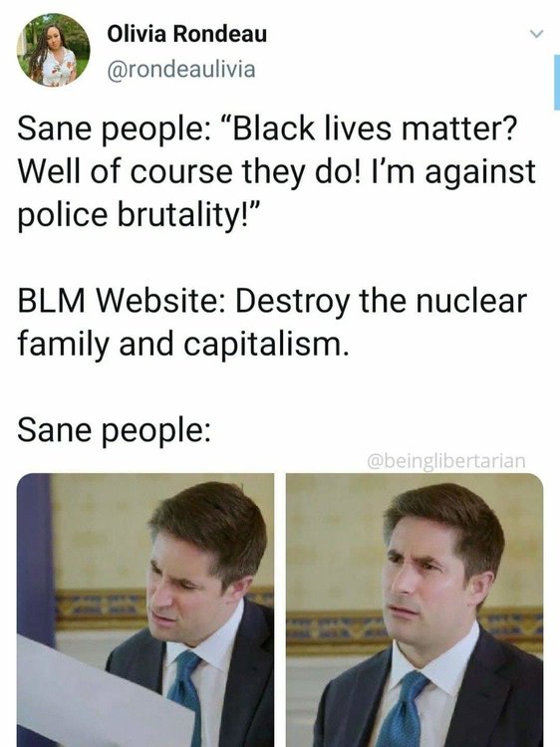Click the "police brutality!" line
This screenshot has width=560, height=747.
[x=139, y=215]
